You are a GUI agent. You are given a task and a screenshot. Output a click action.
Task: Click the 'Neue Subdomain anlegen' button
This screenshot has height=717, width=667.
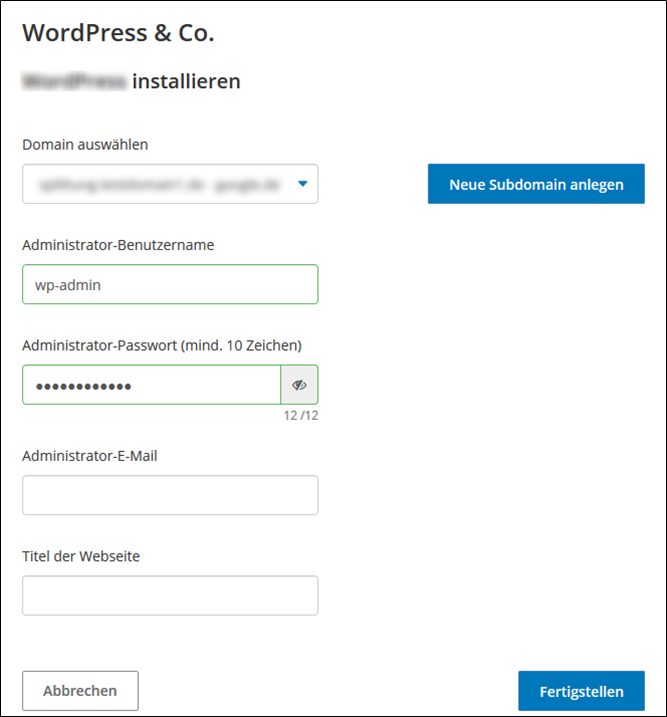tap(536, 184)
